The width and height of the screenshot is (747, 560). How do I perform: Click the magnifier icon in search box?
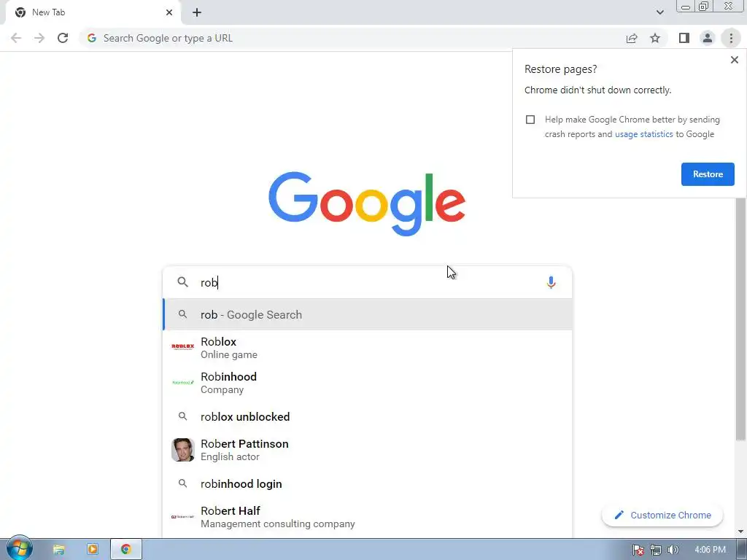pos(182,282)
